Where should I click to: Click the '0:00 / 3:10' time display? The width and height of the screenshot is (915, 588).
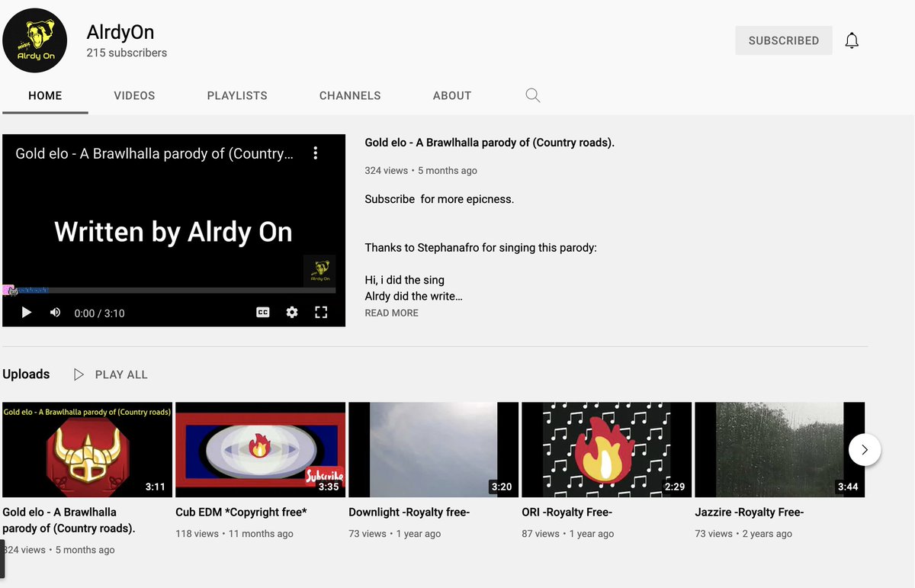point(99,313)
